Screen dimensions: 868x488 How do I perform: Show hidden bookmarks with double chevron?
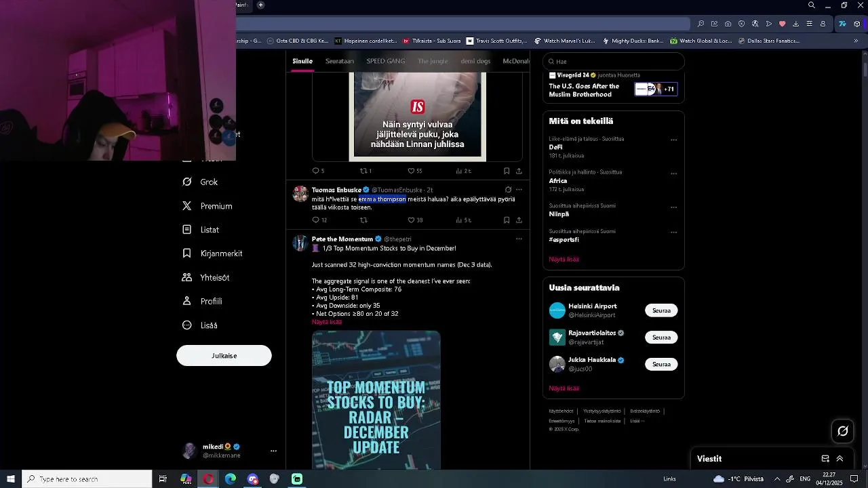(x=856, y=41)
